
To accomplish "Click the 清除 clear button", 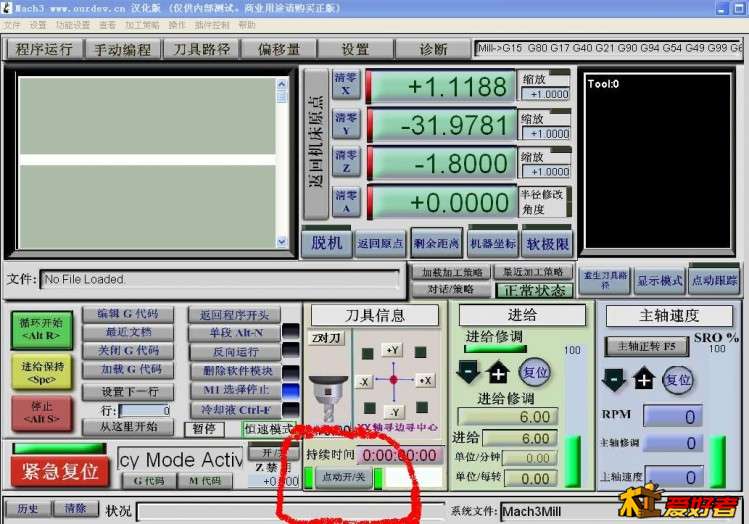I will pos(75,509).
